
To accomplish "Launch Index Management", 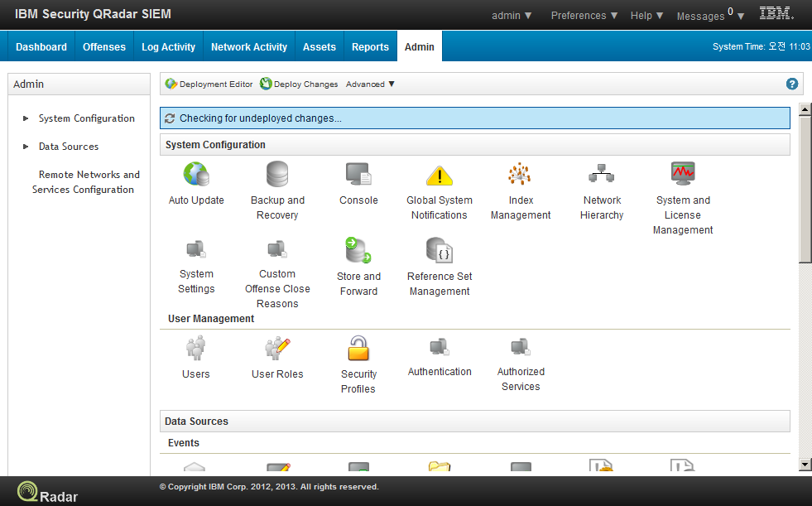I will click(x=521, y=175).
